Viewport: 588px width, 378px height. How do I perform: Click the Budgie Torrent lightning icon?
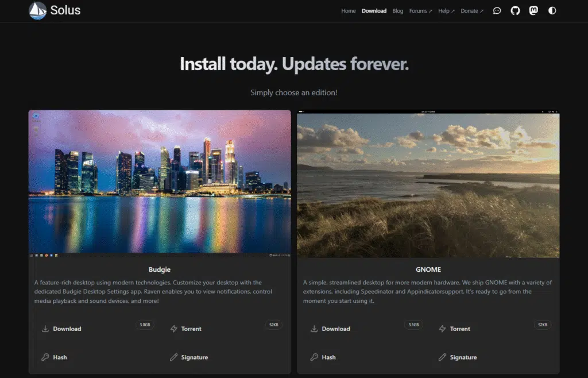[174, 329]
